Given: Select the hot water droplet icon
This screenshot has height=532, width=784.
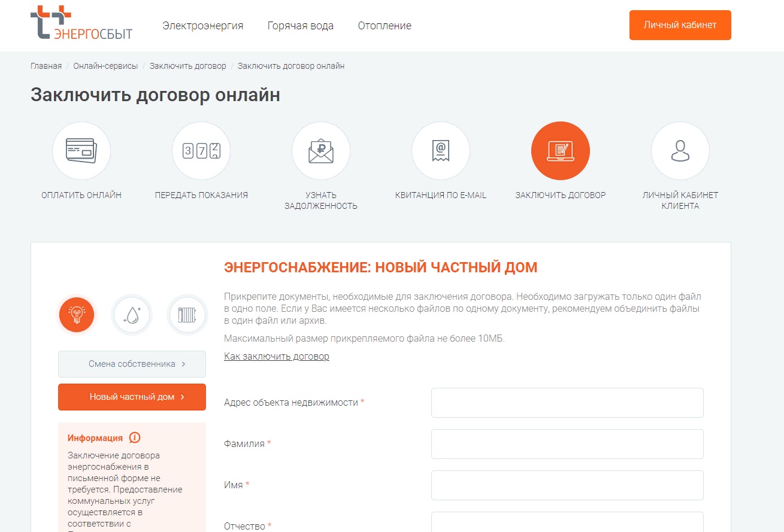Looking at the screenshot, I should (x=132, y=315).
